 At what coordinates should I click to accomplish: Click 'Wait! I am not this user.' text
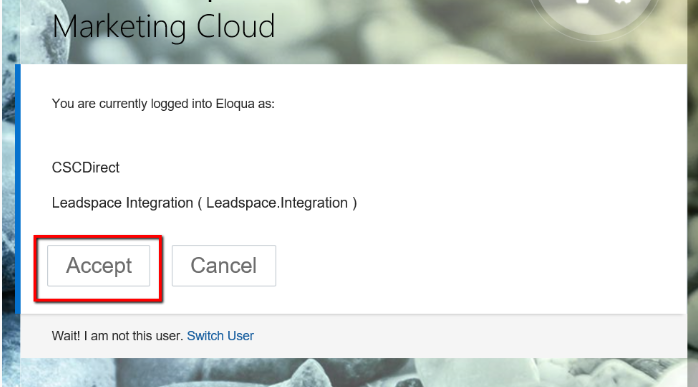(x=118, y=336)
